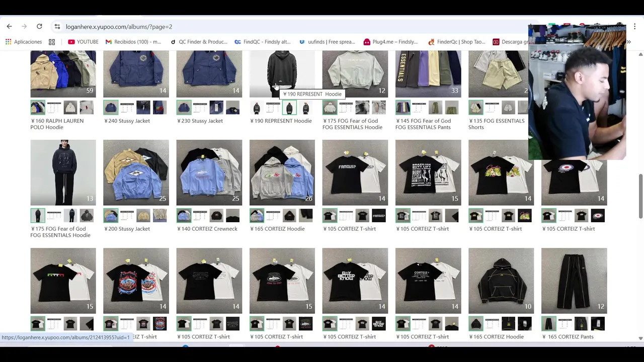The height and width of the screenshot is (362, 644).
Task: Click the ¥200 Stussy Jacket title link
Action: [127, 229]
